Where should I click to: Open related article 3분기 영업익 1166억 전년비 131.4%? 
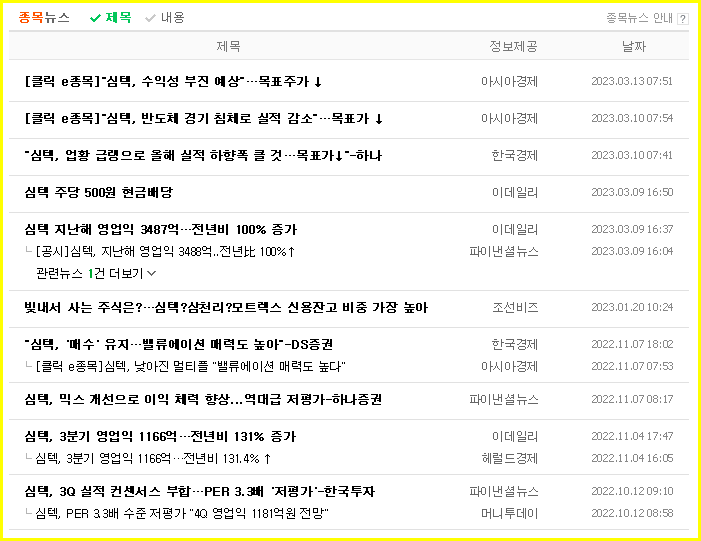click(153, 459)
